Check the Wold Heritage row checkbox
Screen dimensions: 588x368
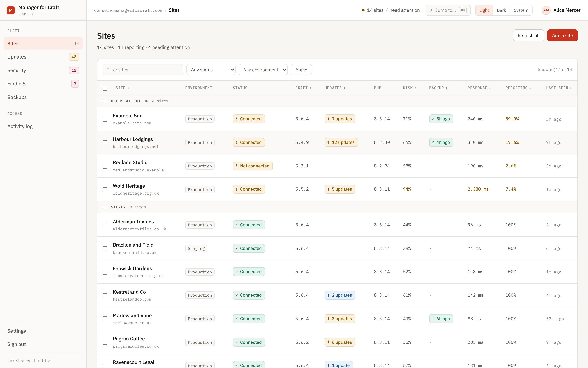(105, 190)
